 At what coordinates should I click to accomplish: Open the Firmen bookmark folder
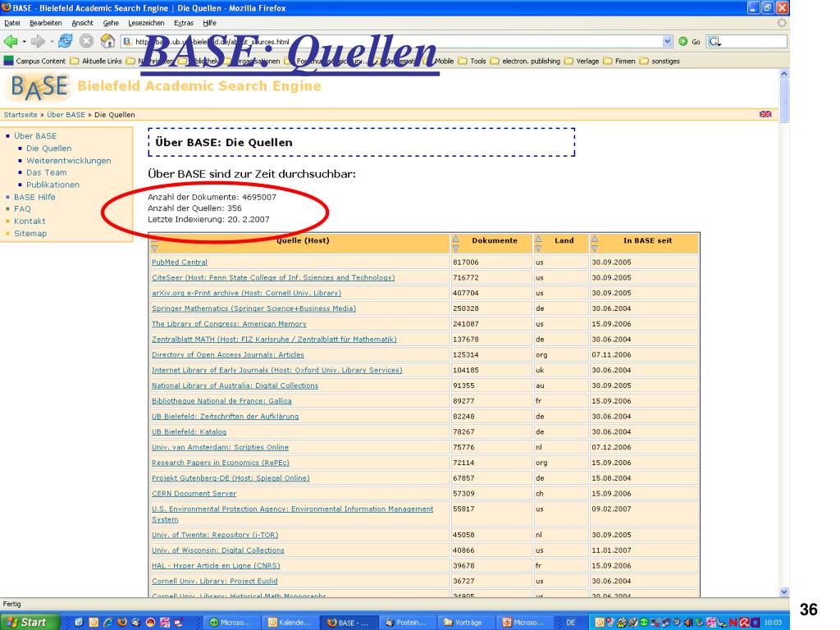point(619,61)
